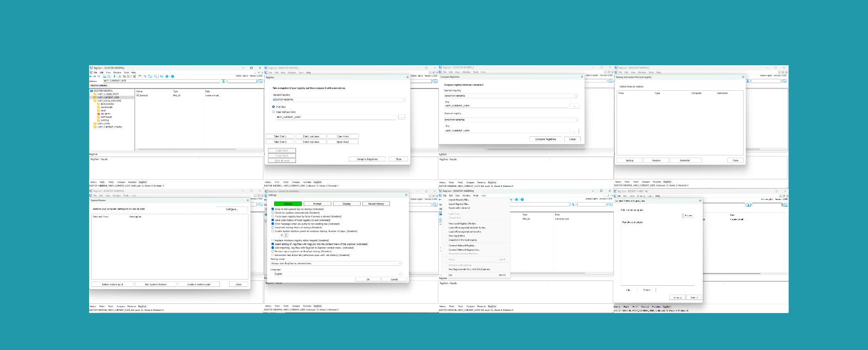Click Backup in the Backup and restore dialog
Image resolution: width=868 pixels, height=350 pixels.
pyautogui.click(x=630, y=160)
